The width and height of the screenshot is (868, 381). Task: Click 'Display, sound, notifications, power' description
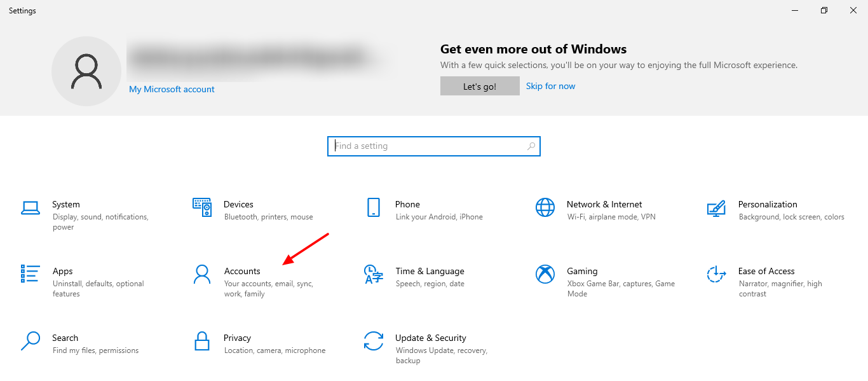tap(100, 222)
